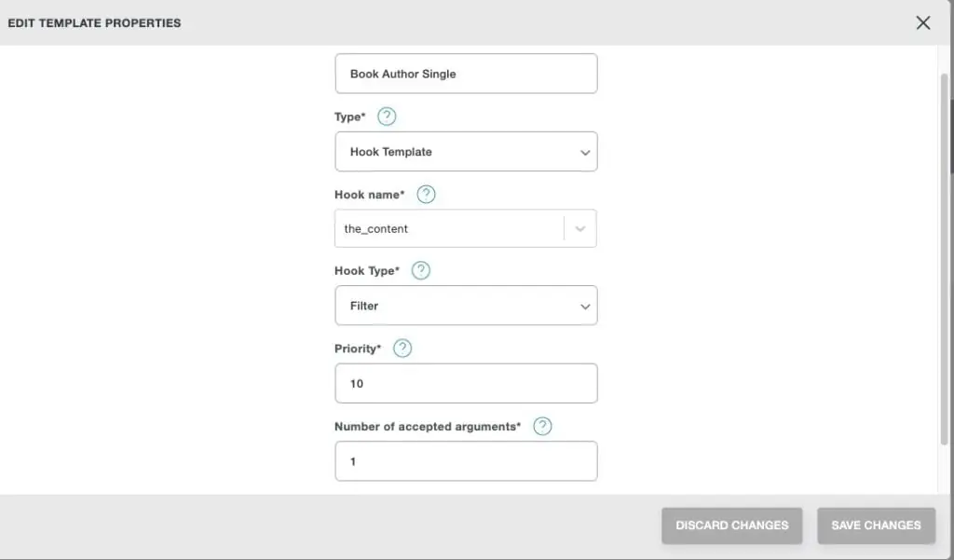Click the Priority field label
The width and height of the screenshot is (954, 560).
pyautogui.click(x=357, y=348)
